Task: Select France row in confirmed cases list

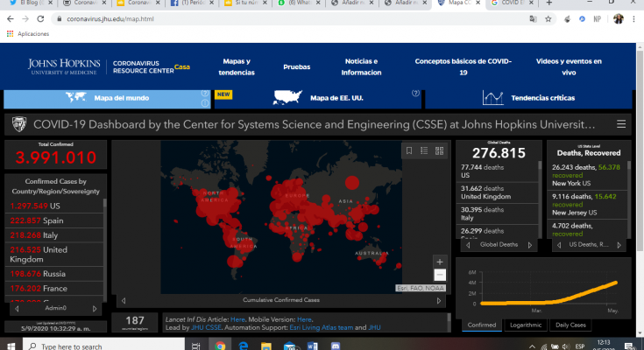Action: (53, 289)
